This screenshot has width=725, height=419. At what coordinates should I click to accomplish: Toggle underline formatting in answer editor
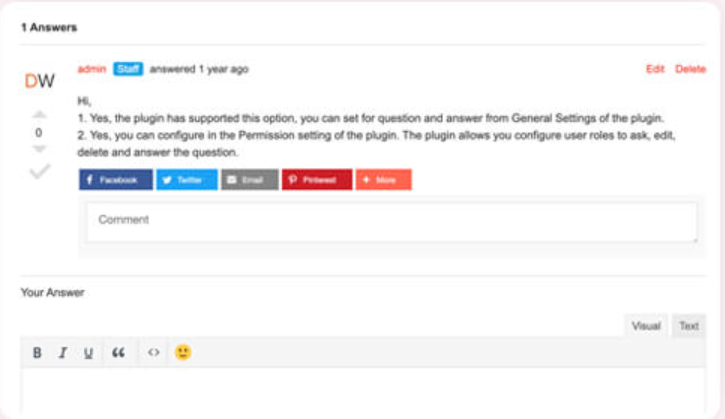pyautogui.click(x=88, y=353)
